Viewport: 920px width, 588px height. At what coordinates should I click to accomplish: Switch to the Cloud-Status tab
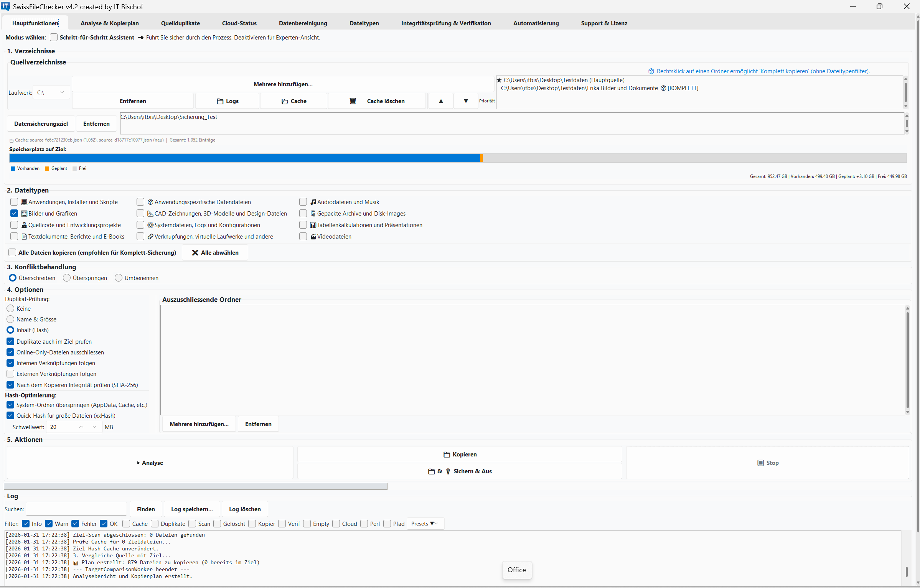pyautogui.click(x=239, y=23)
